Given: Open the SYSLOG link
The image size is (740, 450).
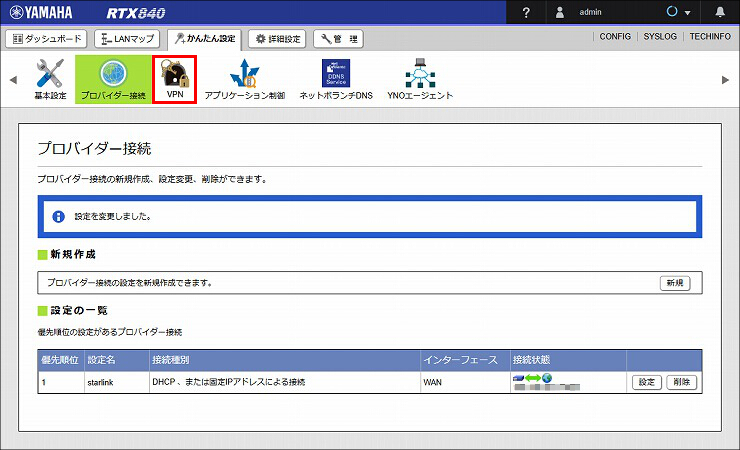Looking at the screenshot, I should (x=660, y=36).
